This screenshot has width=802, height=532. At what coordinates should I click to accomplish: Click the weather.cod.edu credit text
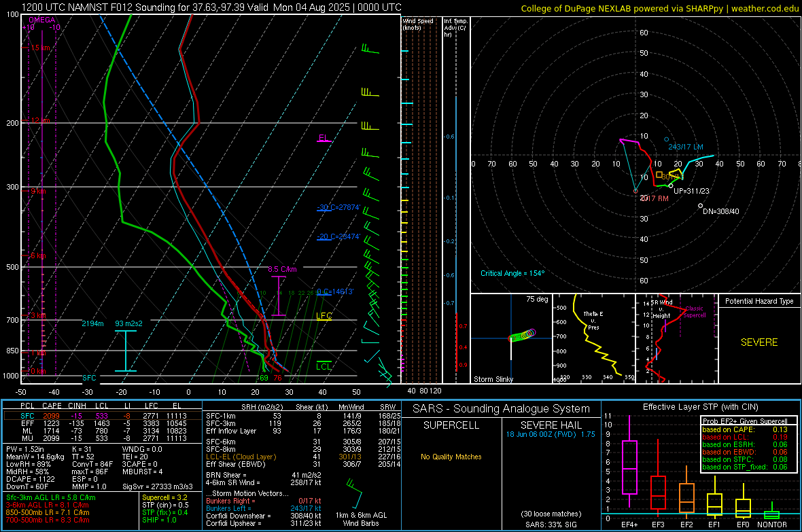(x=765, y=8)
